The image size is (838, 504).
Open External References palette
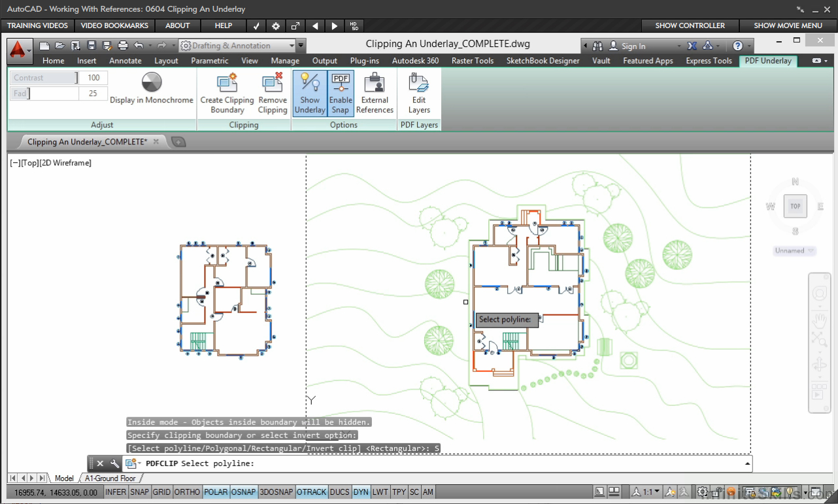[x=375, y=93]
